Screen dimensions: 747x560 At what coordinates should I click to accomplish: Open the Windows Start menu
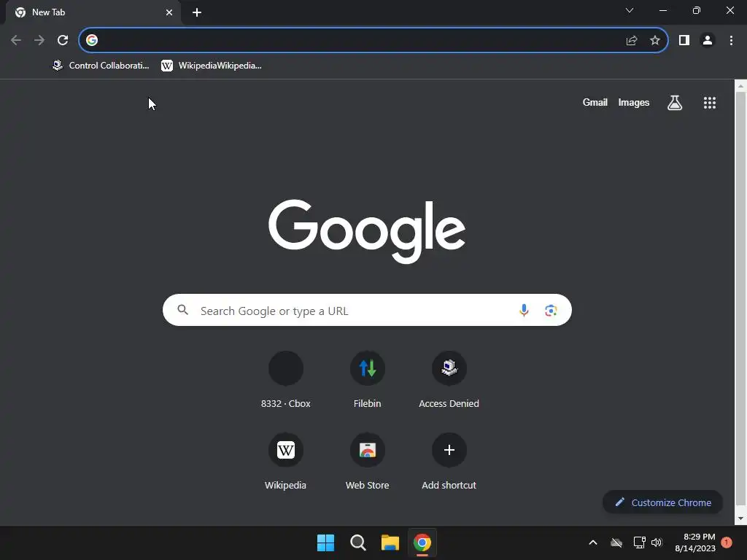[326, 542]
